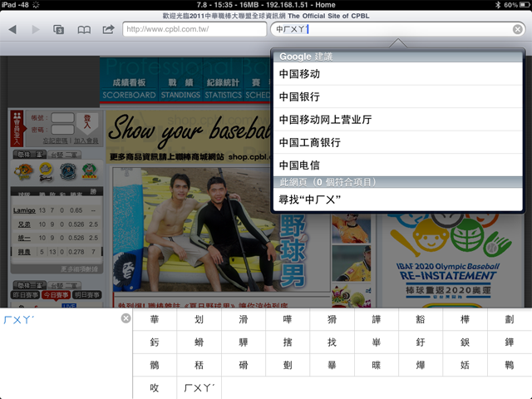Image resolution: width=532 pixels, height=399 pixels.
Task: Pick candidate character 嘩
Action: [x=288, y=319]
